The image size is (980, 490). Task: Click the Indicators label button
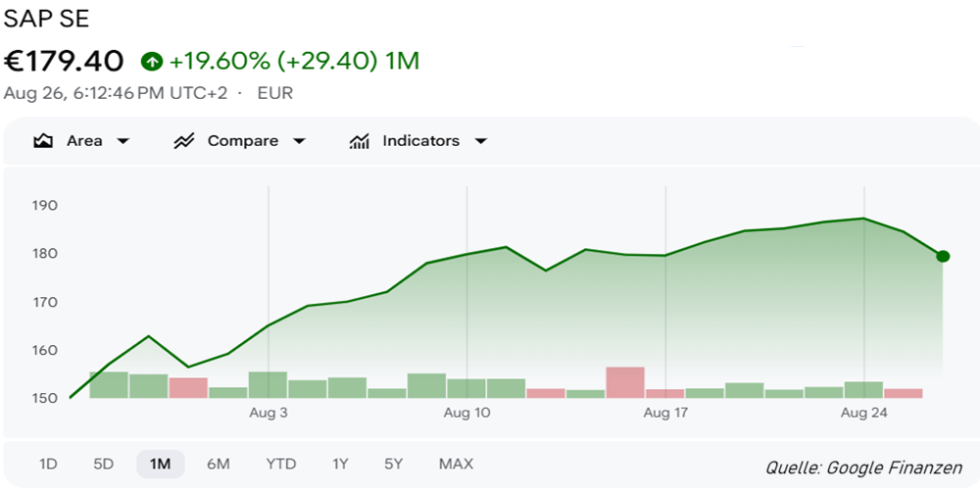coord(420,141)
